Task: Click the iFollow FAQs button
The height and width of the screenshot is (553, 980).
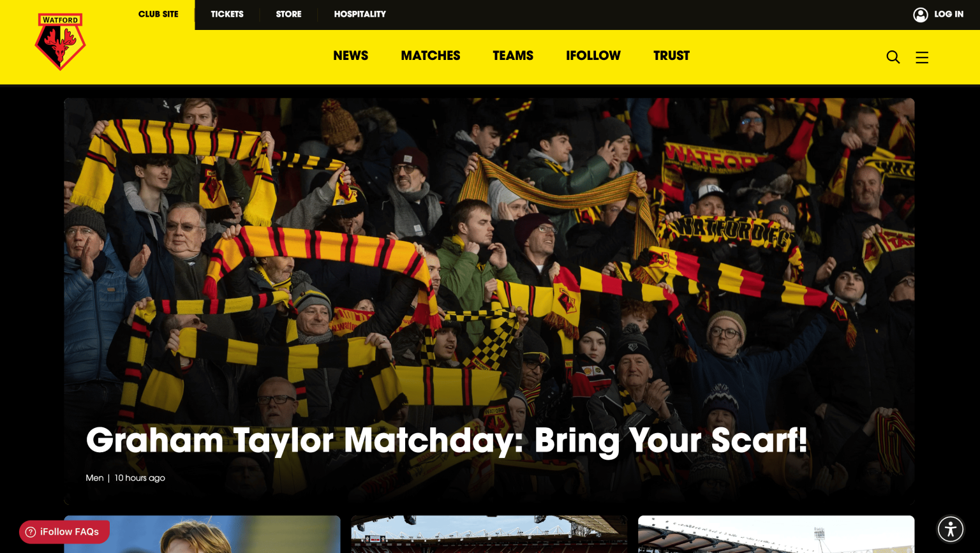Action: (64, 532)
